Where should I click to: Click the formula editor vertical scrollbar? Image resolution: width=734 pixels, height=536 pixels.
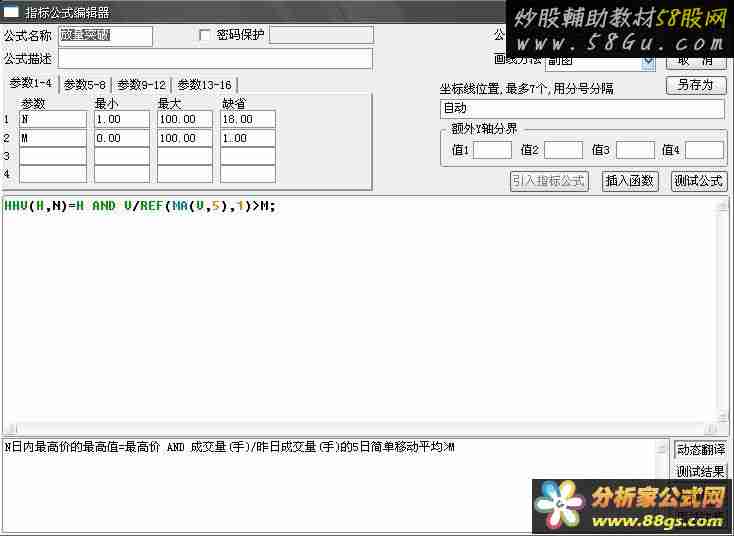click(x=723, y=310)
